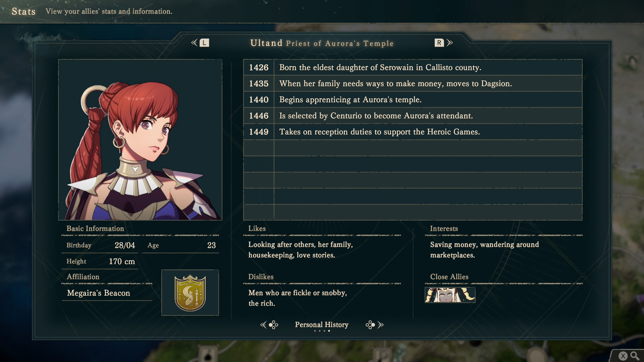Click the Megaira's Beacon affiliation text

[x=99, y=293]
